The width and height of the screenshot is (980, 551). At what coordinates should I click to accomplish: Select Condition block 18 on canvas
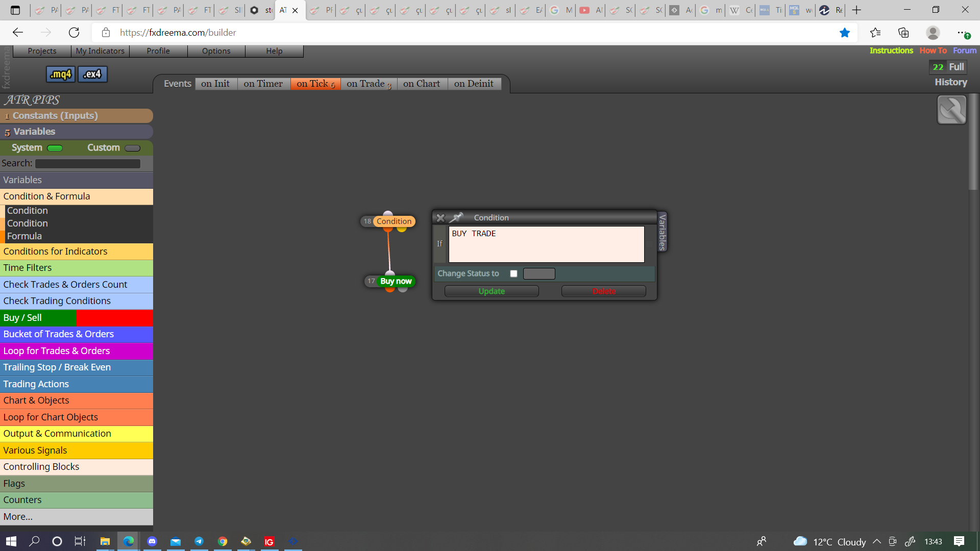(394, 221)
